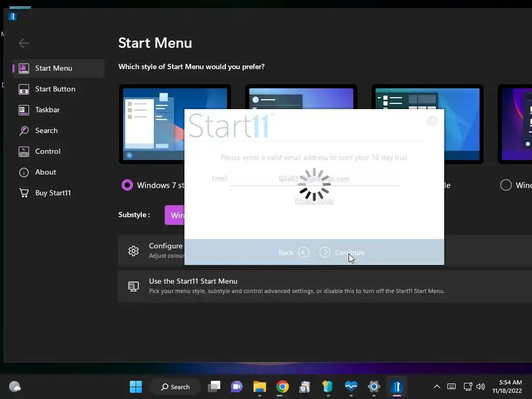This screenshot has width=532, height=399.
Task: Open the blue heart monitor taskbar app
Action: tap(351, 387)
